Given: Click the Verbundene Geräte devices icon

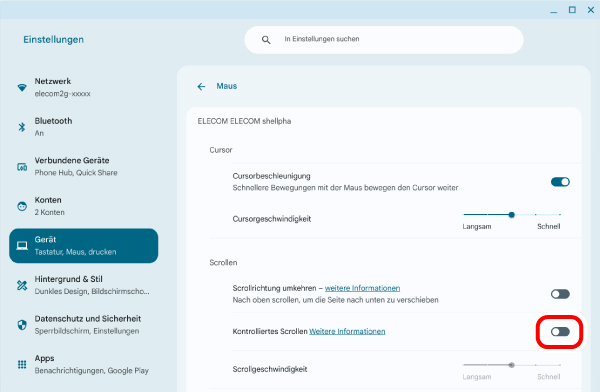Looking at the screenshot, I should 22,167.
